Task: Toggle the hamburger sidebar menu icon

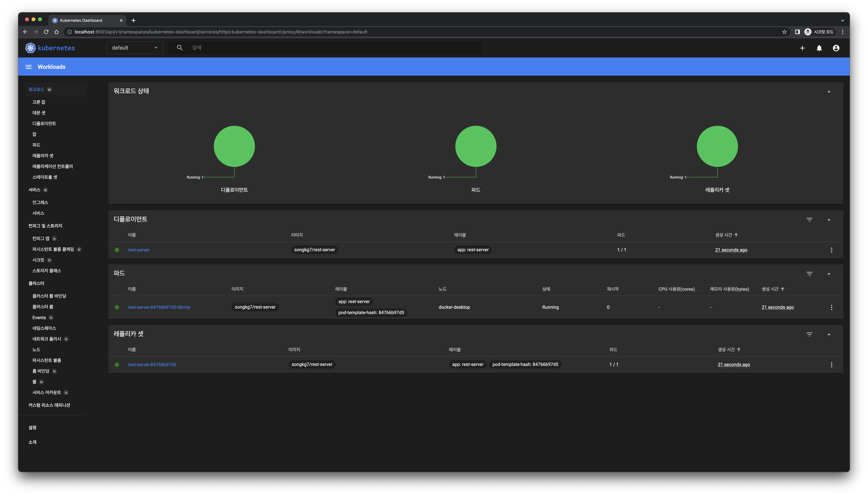Action: [x=29, y=67]
